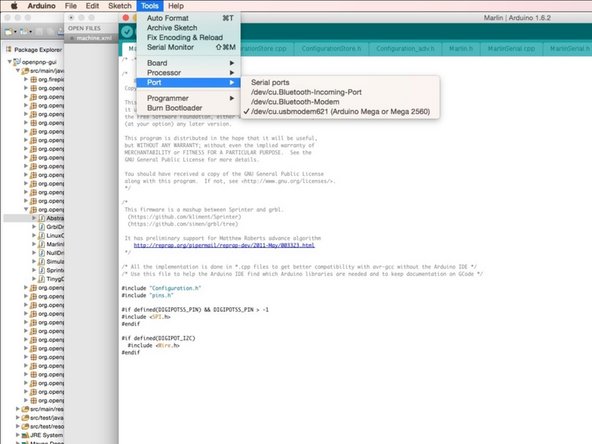
Task: Select /dev/cu.Bluetooth-Modem serial port
Action: coord(340,102)
